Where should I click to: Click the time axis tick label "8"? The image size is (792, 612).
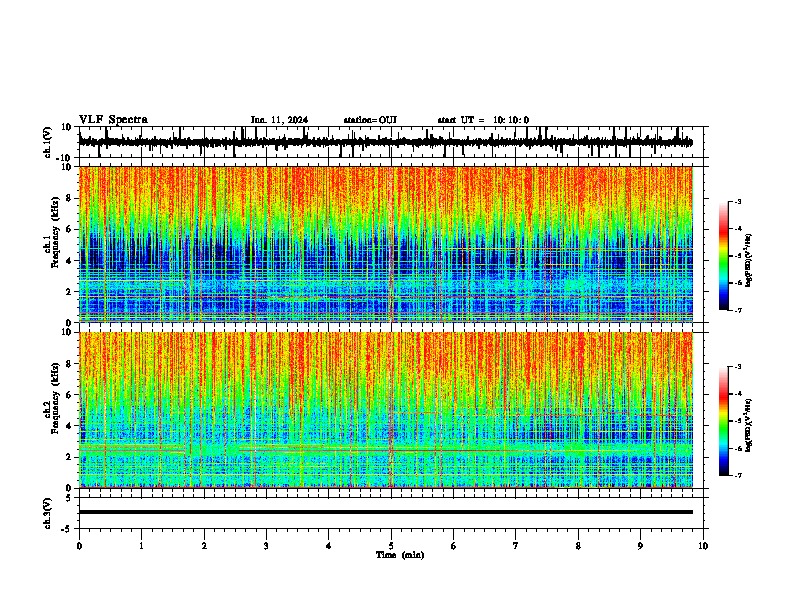[x=578, y=546]
